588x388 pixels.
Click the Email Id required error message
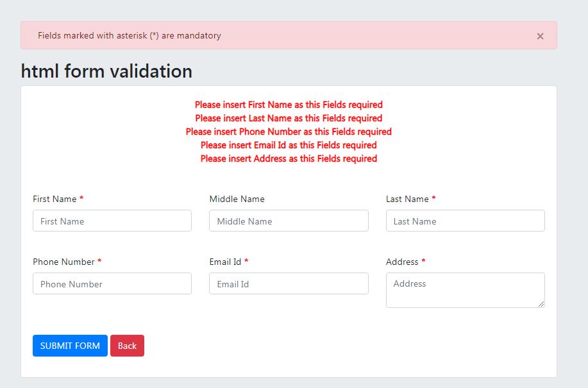pyautogui.click(x=289, y=145)
